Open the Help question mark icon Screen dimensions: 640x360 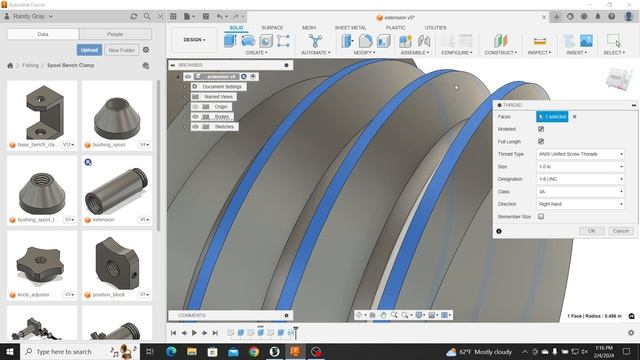(611, 17)
